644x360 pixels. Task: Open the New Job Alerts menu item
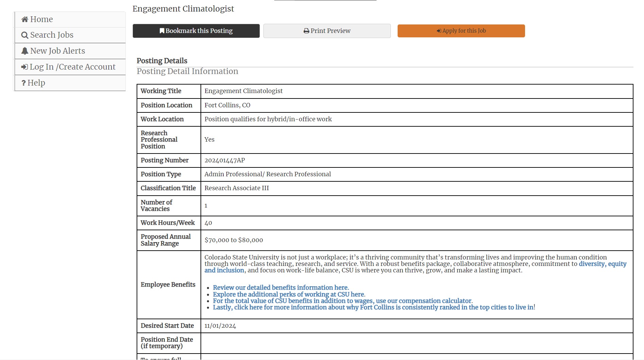point(57,51)
